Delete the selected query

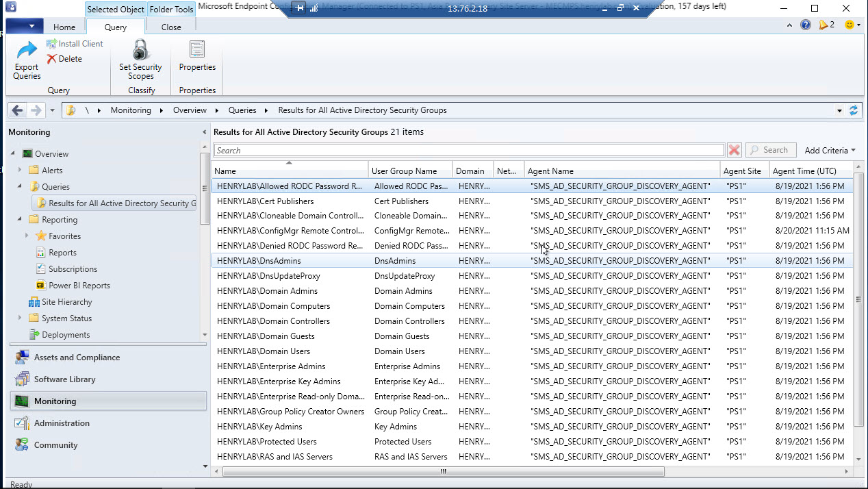pos(65,59)
